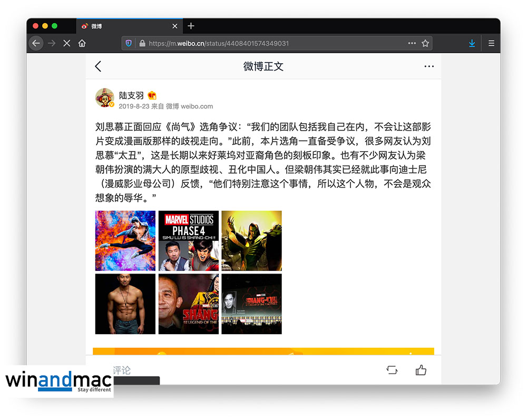Expand page actions menu in address bar
The width and height of the screenshot is (527, 420).
[412, 43]
